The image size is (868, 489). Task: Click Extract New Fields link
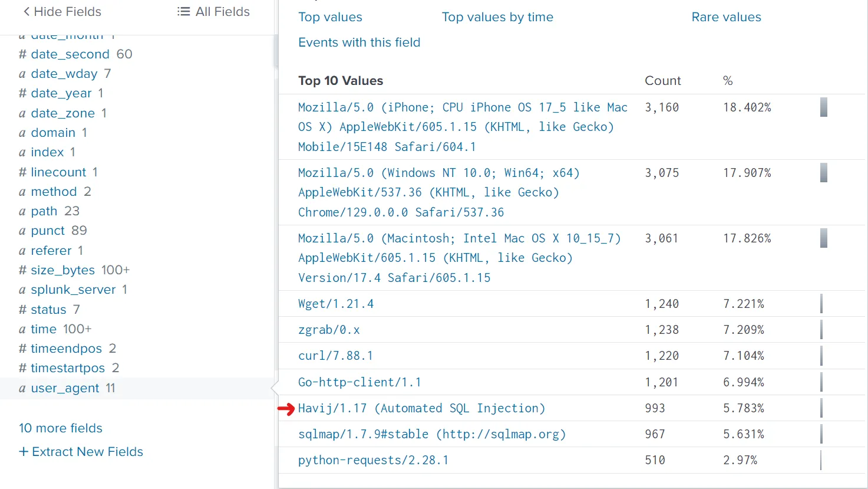81,452
